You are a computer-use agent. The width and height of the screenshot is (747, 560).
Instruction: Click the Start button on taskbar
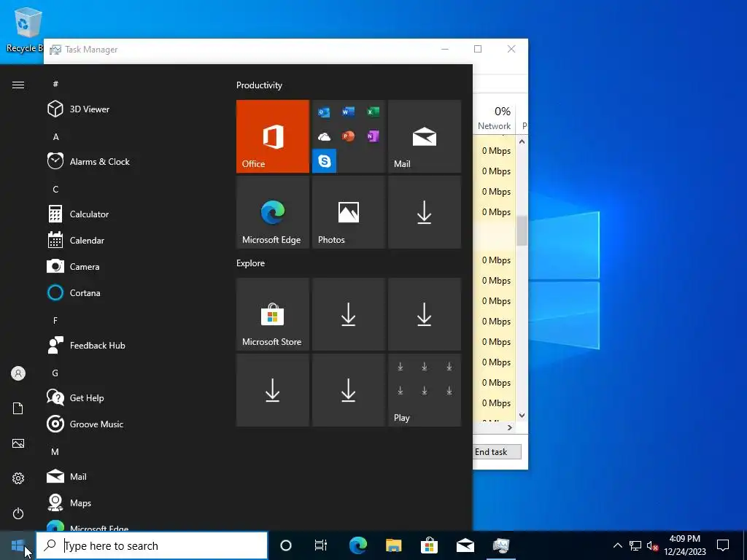18,545
